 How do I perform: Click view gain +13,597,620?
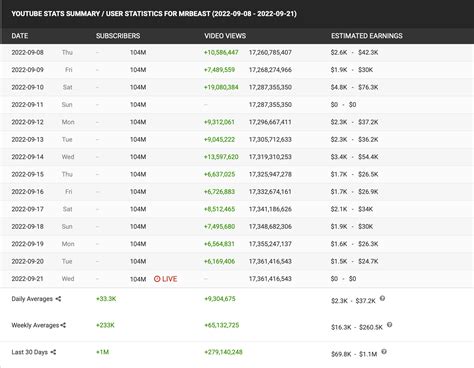(221, 157)
